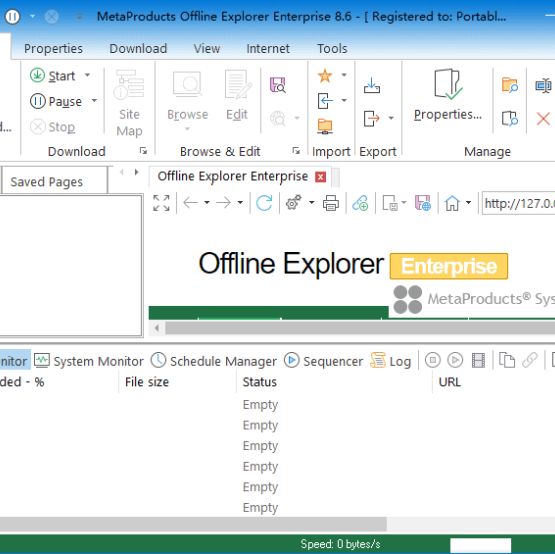Click the blue download-to-tray export icon
The image size is (555, 554).
[372, 85]
